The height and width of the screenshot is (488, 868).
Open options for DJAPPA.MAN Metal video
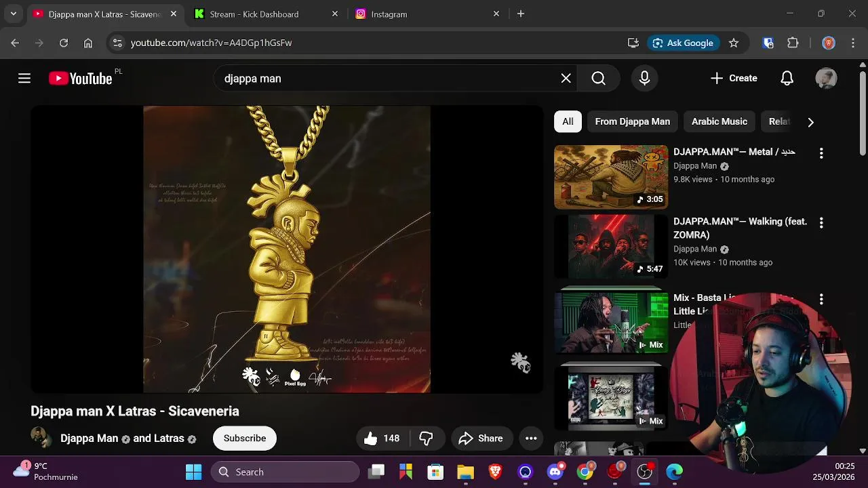(x=821, y=154)
